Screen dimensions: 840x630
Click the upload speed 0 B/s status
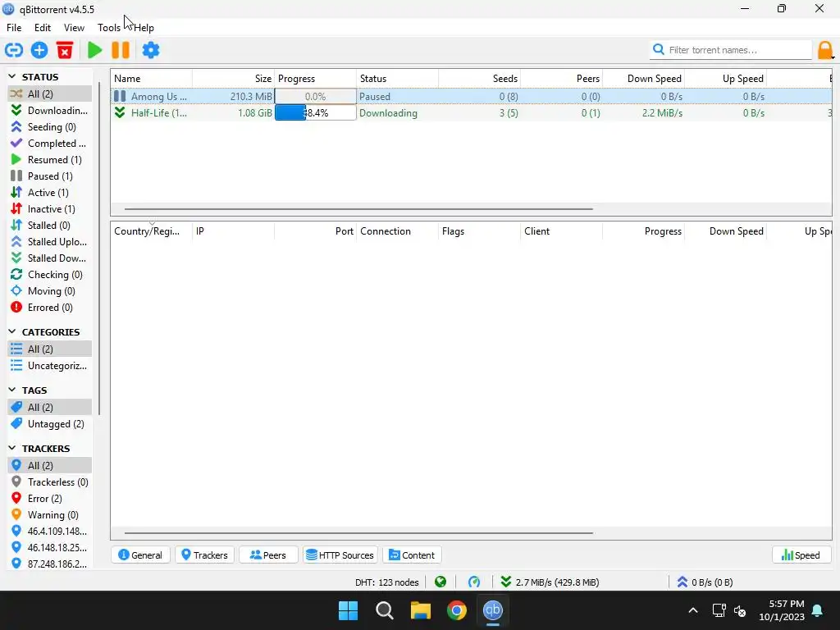click(705, 582)
